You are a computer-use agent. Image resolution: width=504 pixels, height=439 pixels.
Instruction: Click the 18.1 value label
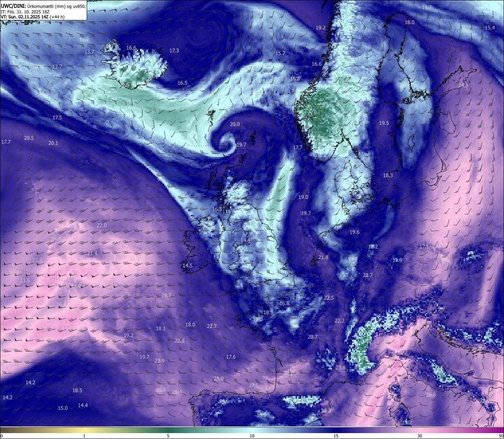point(161,328)
